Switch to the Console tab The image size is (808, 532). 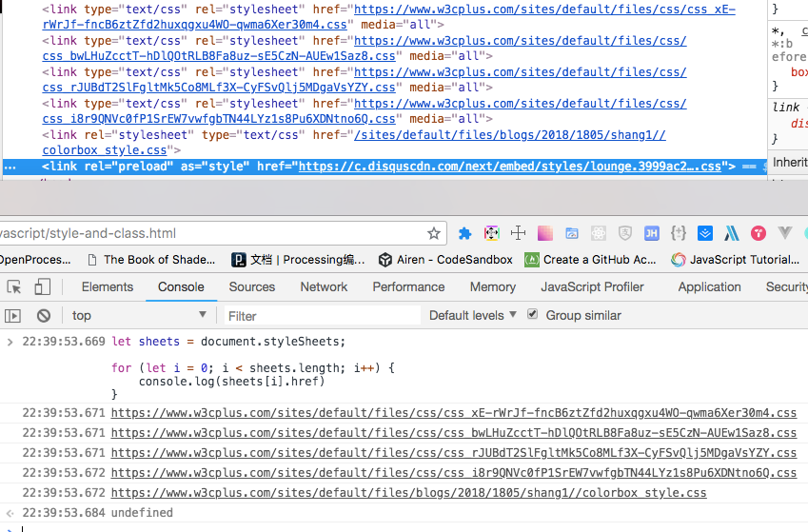[181, 287]
